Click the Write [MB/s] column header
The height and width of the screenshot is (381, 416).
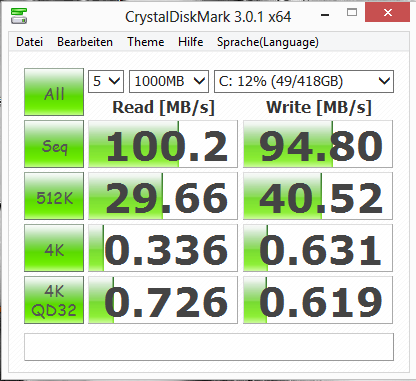pyautogui.click(x=319, y=108)
